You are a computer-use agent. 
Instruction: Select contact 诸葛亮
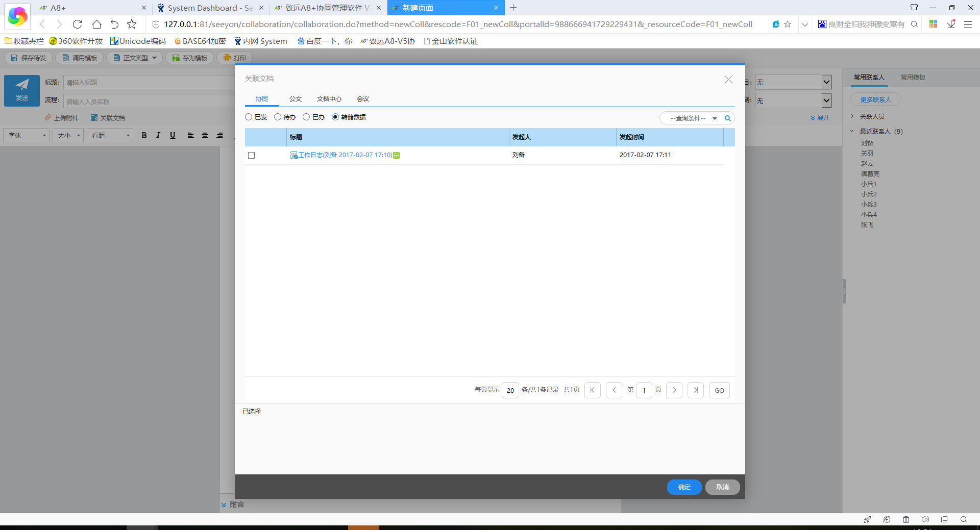tap(870, 174)
